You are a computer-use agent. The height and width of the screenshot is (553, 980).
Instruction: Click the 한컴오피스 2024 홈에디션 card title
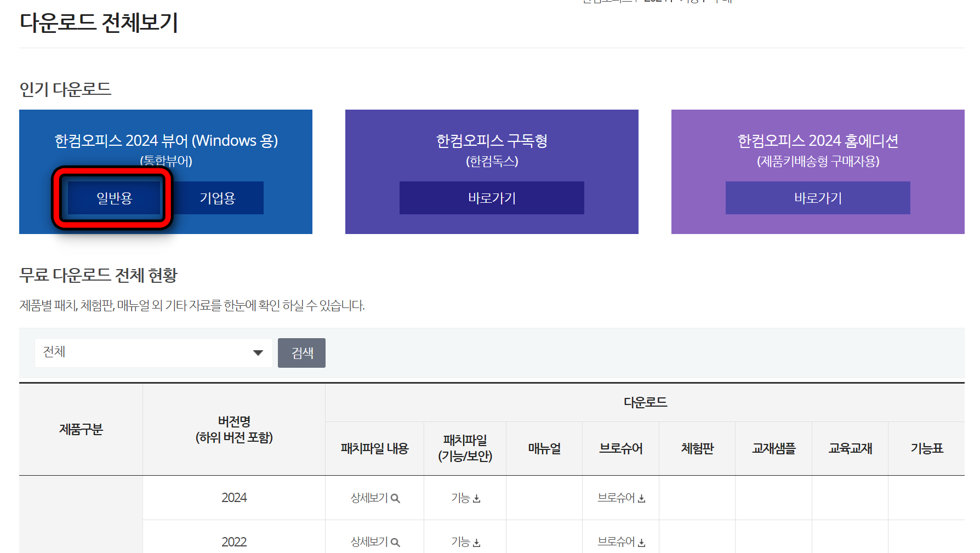tap(818, 141)
